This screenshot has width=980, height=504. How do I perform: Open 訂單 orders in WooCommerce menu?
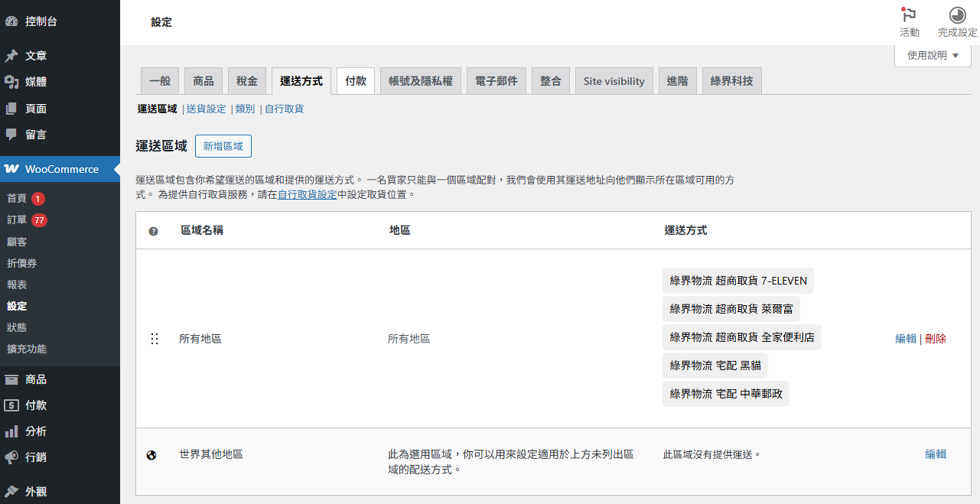(17, 220)
